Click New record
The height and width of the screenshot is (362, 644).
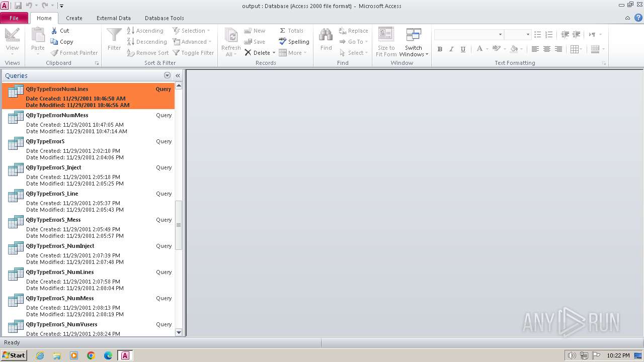click(255, 31)
